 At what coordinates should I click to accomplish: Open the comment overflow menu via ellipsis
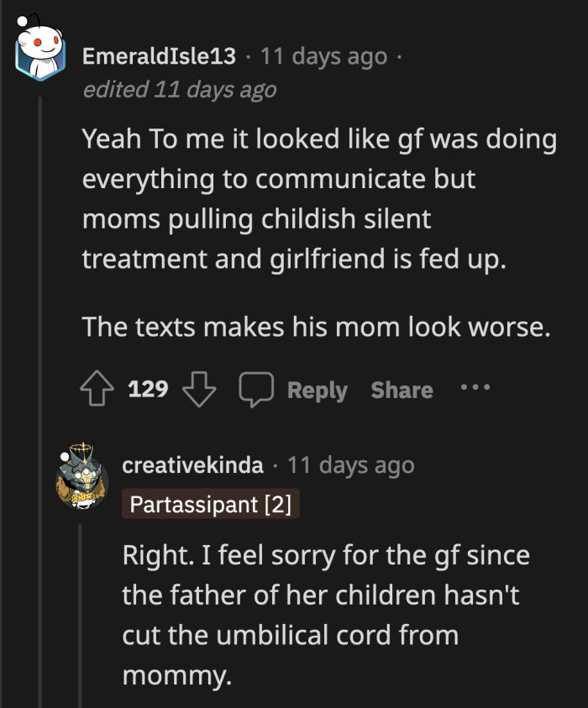pyautogui.click(x=475, y=389)
